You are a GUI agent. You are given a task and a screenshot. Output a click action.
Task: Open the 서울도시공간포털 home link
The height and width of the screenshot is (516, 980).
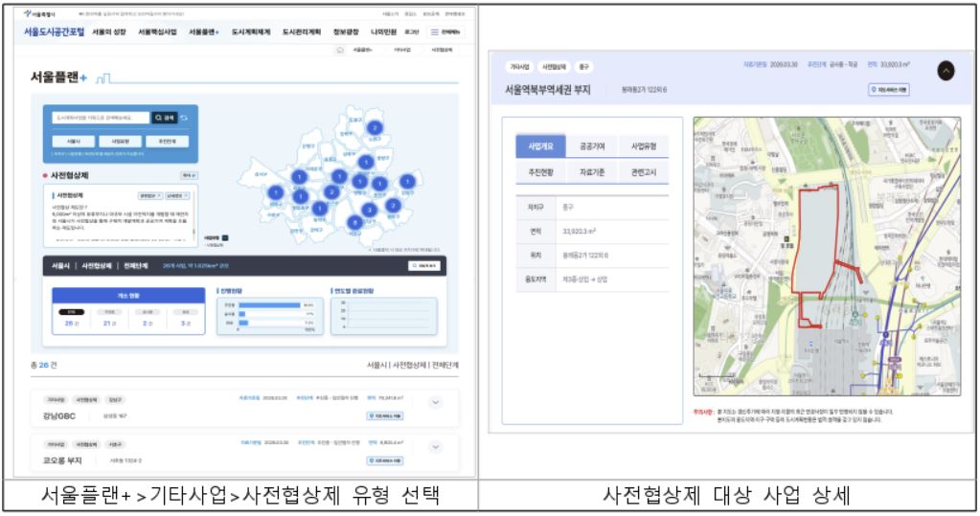click(54, 32)
